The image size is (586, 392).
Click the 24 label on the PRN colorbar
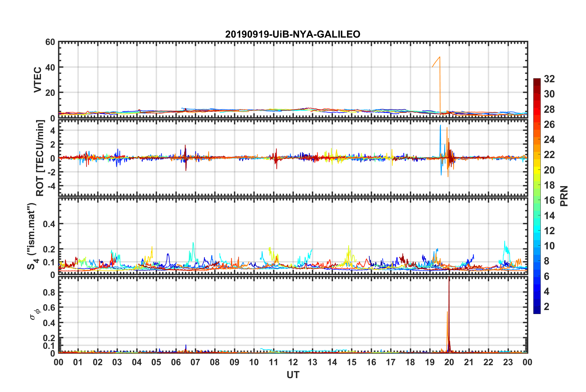pos(549,140)
